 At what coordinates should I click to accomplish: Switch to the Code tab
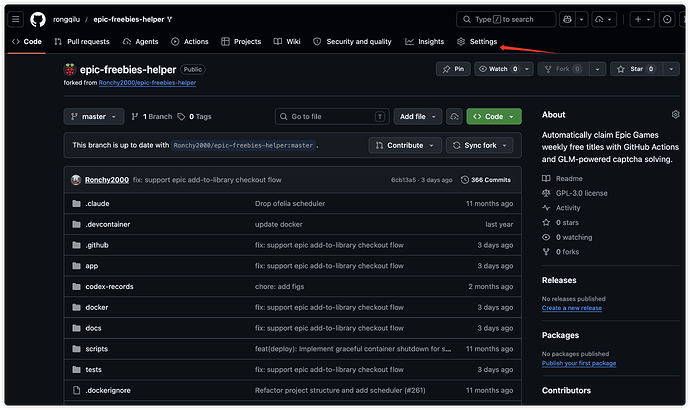(x=27, y=41)
